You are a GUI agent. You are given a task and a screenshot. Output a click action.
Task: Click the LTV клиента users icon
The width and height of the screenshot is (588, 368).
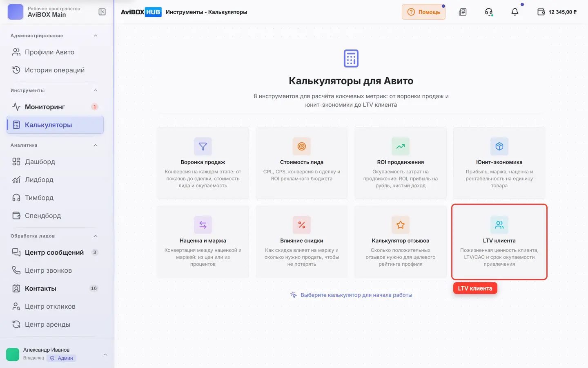click(x=499, y=225)
